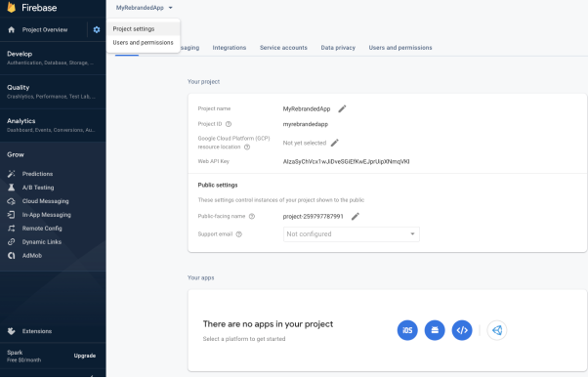Switch to Users and permissions tab
This screenshot has height=379, width=588.
400,48
